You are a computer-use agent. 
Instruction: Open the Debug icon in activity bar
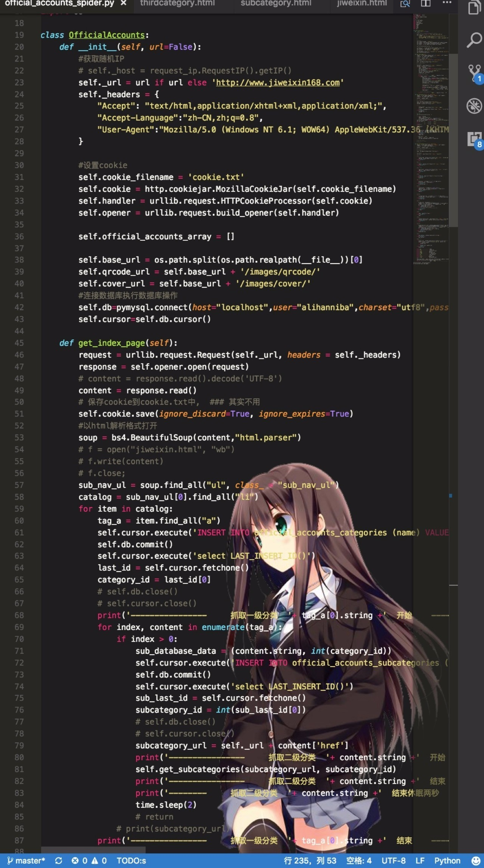click(x=474, y=106)
